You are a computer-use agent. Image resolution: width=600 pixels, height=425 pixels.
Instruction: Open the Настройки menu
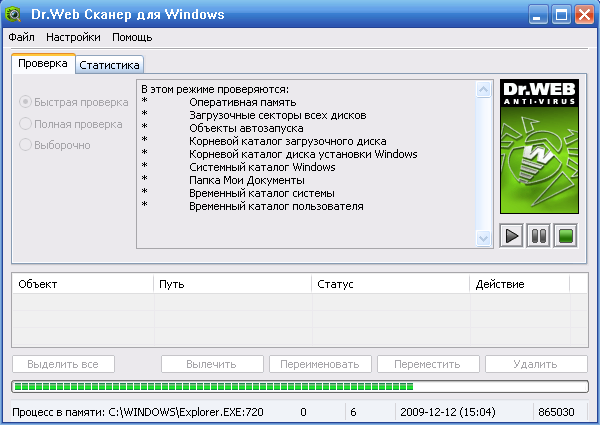coord(73,37)
